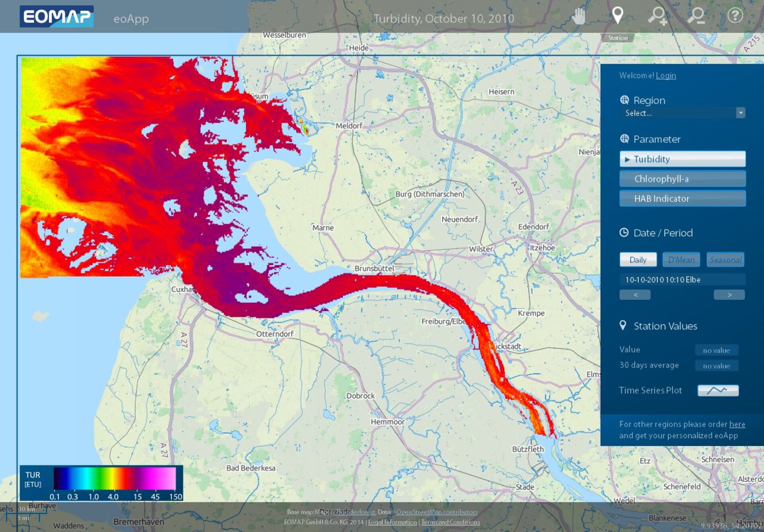Select the HAB Indicator parameter
The image size is (764, 532).
click(x=682, y=198)
